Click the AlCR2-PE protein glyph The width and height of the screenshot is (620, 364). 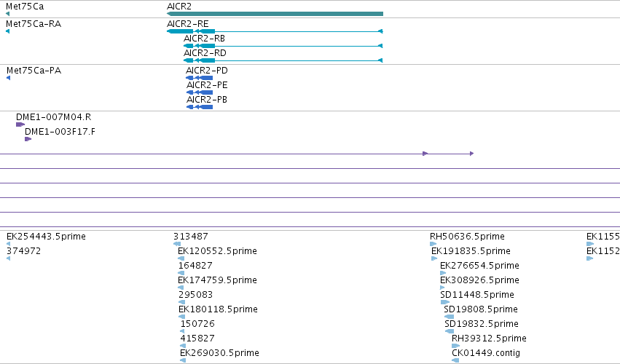click(x=200, y=92)
